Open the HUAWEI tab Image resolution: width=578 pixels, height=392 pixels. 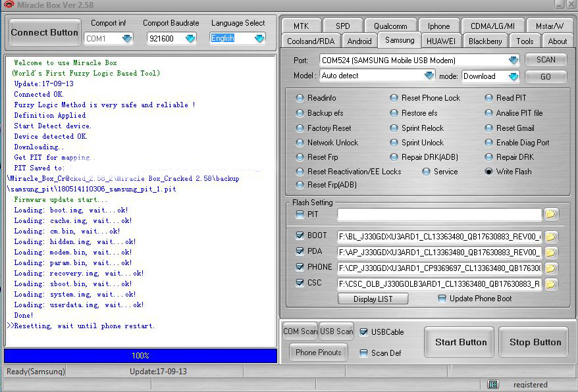(440, 41)
